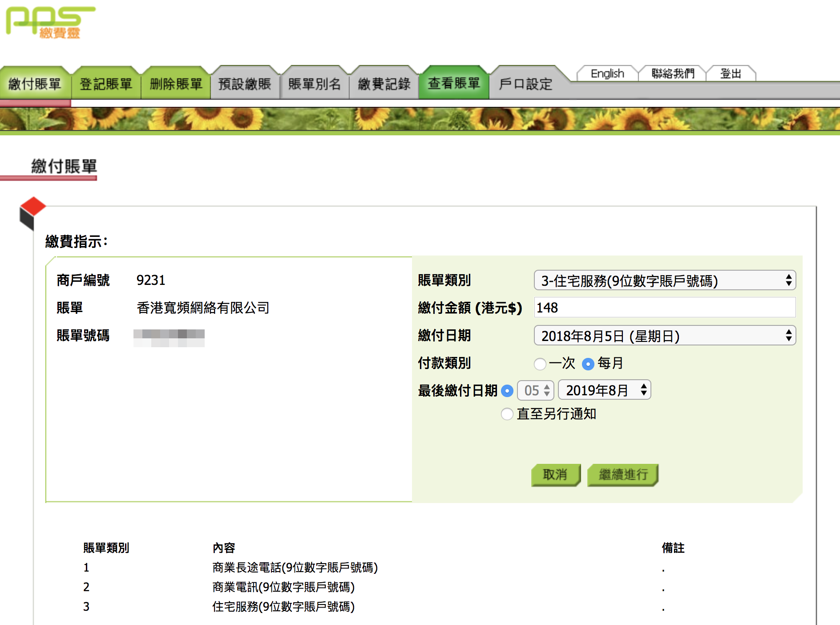Click merchant name 香港寬頻網絡有限公司

click(x=203, y=308)
